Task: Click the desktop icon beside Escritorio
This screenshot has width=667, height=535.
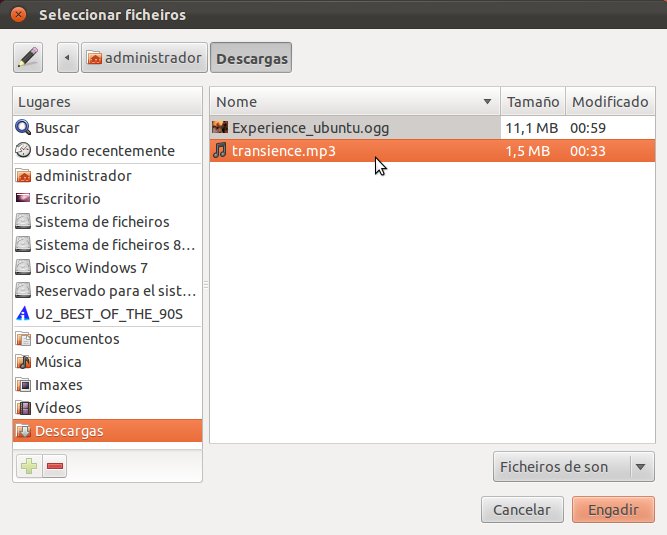Action: (x=23, y=198)
